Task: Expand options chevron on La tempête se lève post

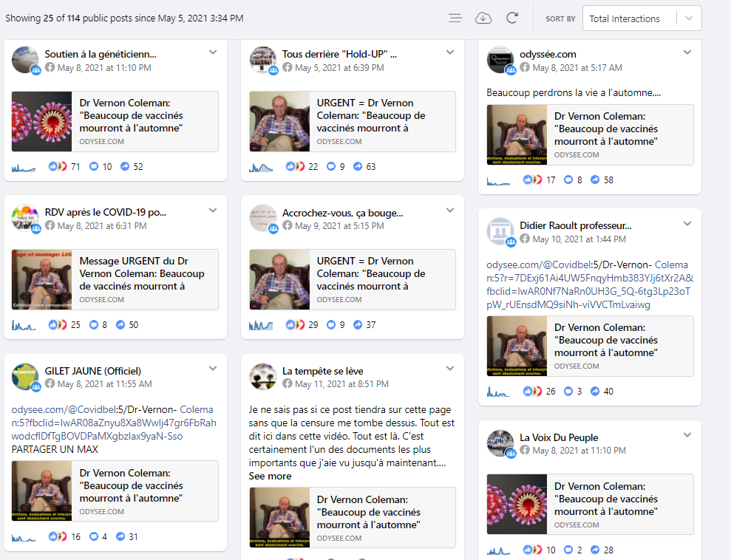Action: click(450, 369)
